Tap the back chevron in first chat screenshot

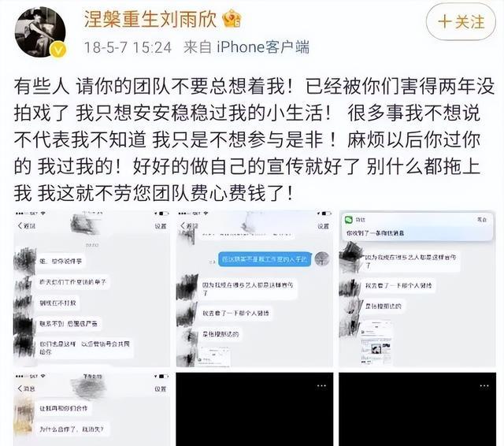pyautogui.click(x=20, y=225)
